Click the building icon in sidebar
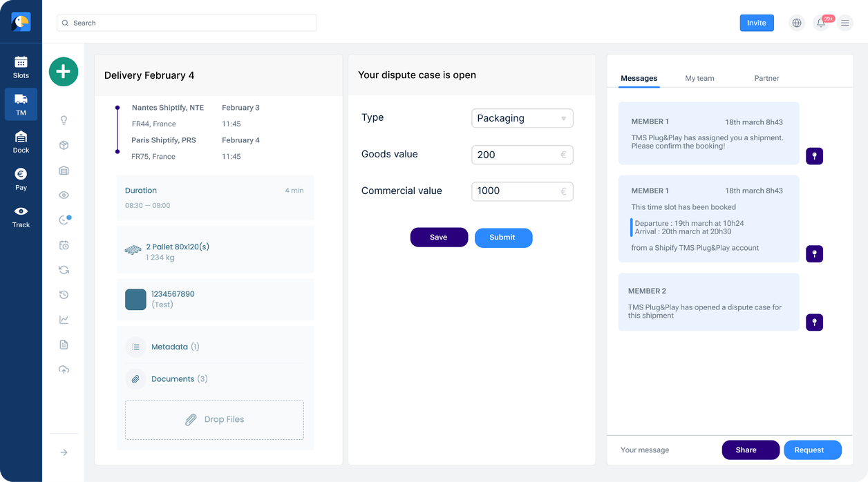The image size is (868, 482). point(64,171)
